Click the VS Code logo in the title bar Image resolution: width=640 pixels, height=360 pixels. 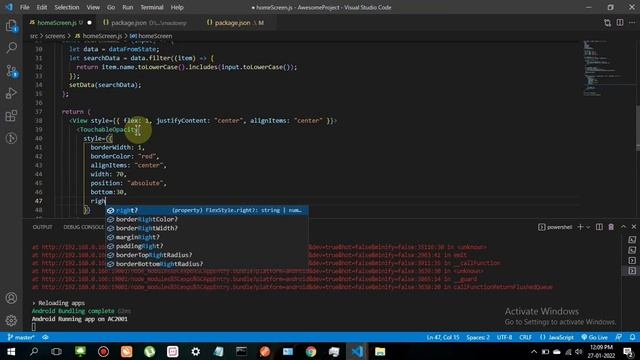pyautogui.click(x=9, y=7)
